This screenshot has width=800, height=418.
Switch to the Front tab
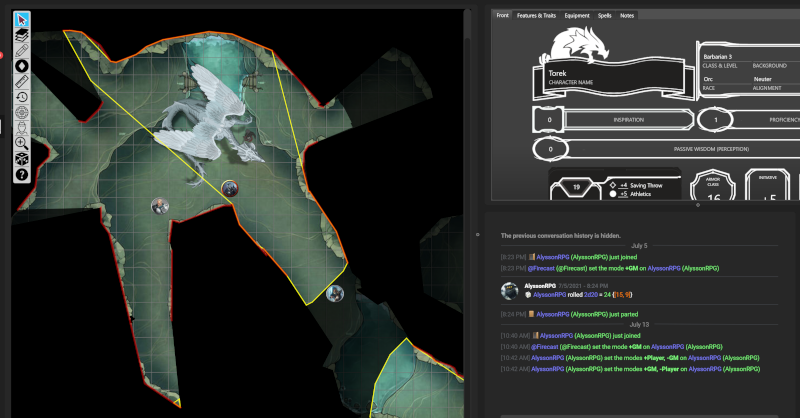click(503, 15)
